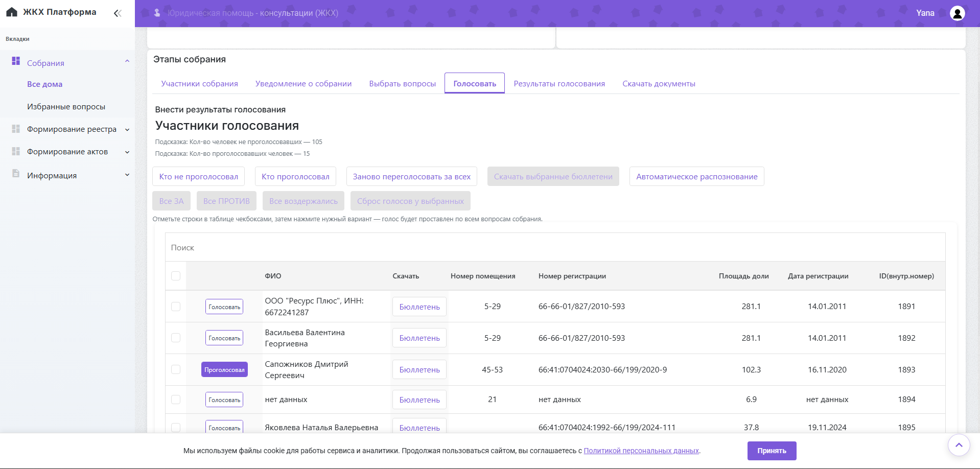Open Избранные вопросы in sidebar
Viewport: 980px width, 469px height.
point(66,107)
